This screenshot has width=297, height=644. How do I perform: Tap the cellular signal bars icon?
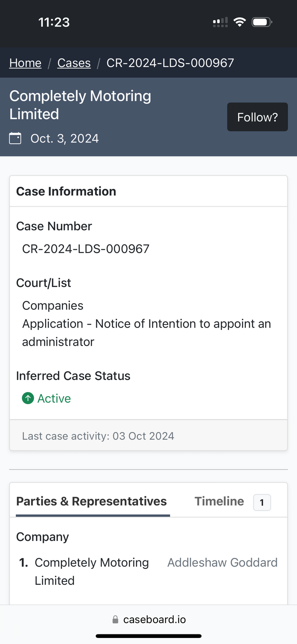[x=220, y=22]
